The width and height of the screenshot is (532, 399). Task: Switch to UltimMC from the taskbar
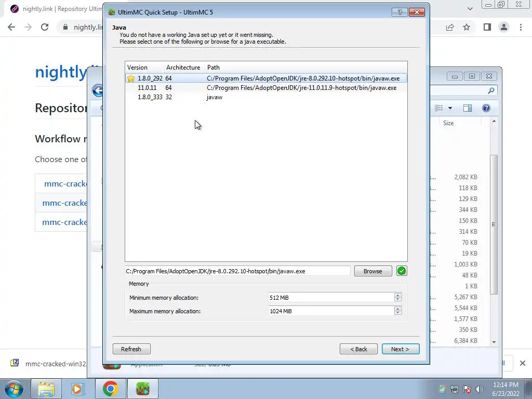click(142, 389)
